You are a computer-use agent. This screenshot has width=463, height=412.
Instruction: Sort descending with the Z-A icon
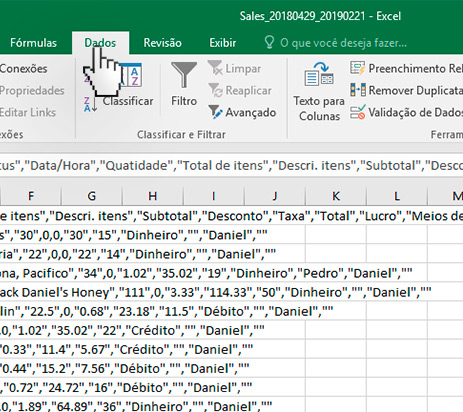click(90, 104)
